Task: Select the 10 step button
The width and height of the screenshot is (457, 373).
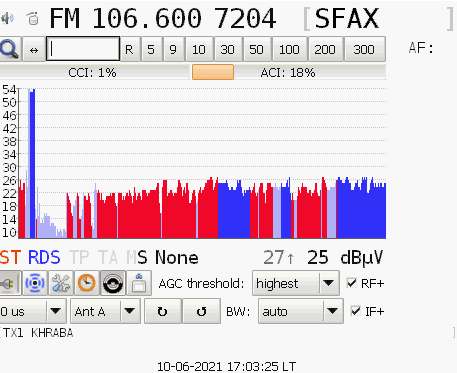Action: pos(199,49)
